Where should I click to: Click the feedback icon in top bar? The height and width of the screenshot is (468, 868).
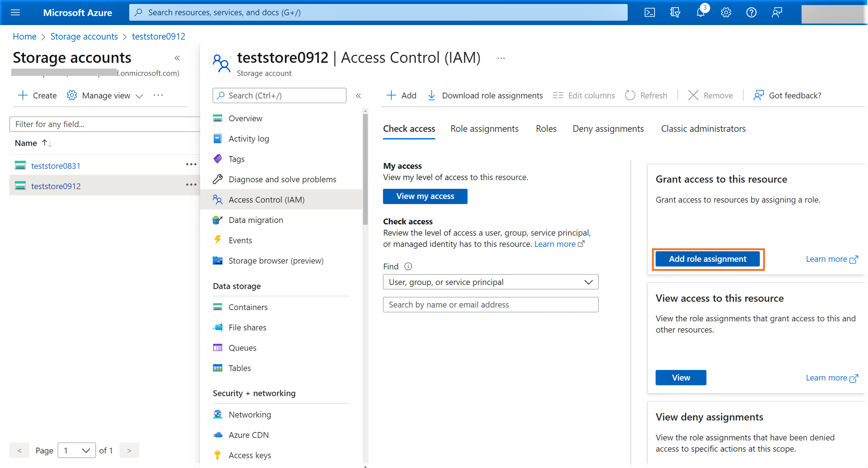[x=777, y=12]
